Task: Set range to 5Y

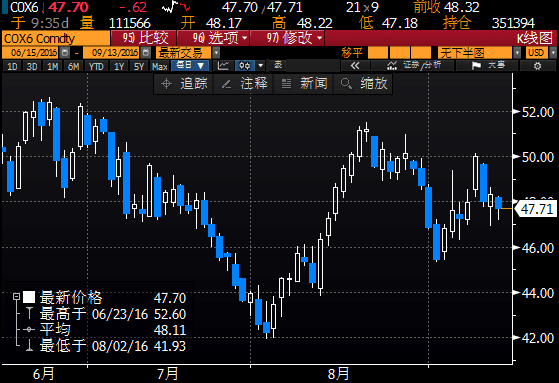Action: tap(139, 66)
